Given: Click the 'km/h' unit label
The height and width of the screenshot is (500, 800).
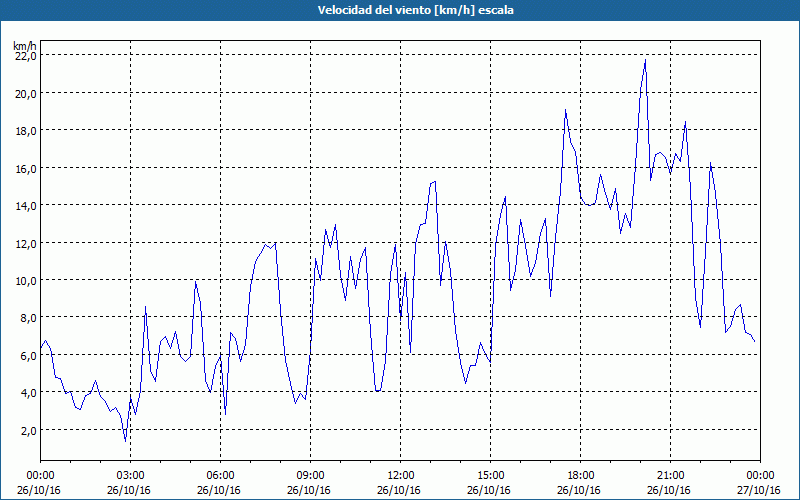Looking at the screenshot, I should coord(24,45).
